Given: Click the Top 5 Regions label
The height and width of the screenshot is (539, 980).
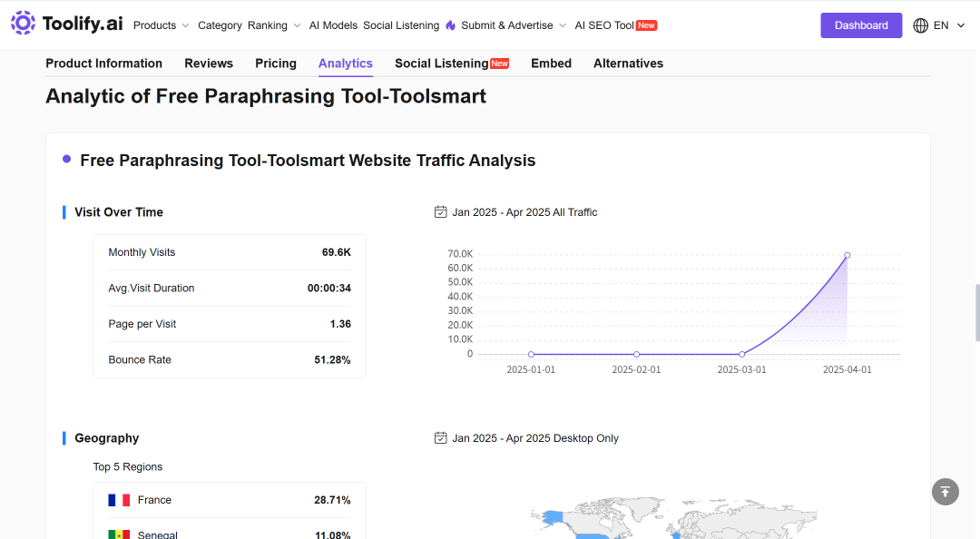Looking at the screenshot, I should pyautogui.click(x=128, y=467).
